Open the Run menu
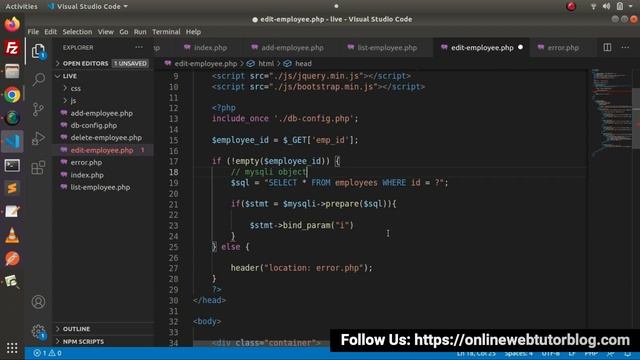The width and height of the screenshot is (640, 360). click(140, 31)
